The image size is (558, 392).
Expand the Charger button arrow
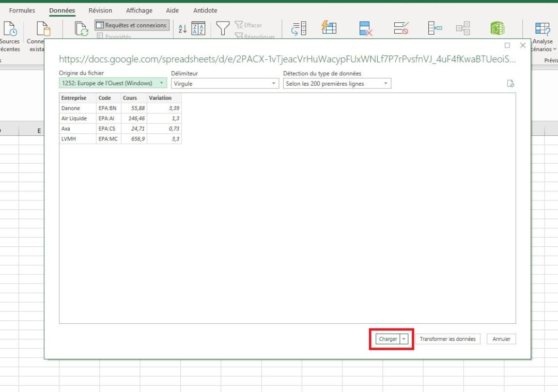pyautogui.click(x=404, y=339)
